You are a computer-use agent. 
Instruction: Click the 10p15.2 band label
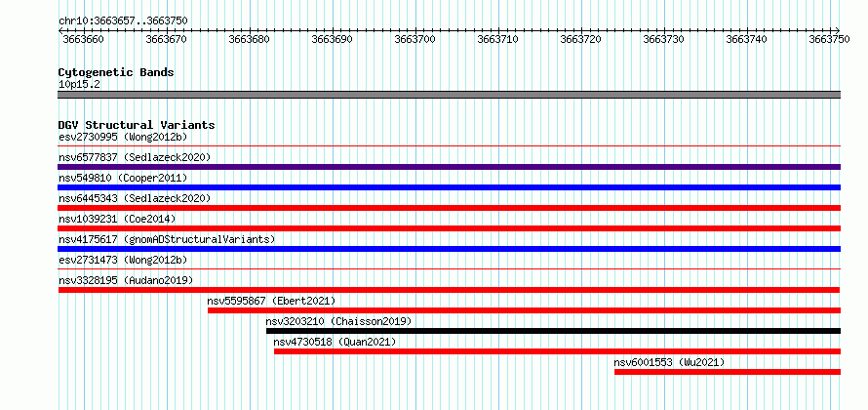tap(79, 85)
